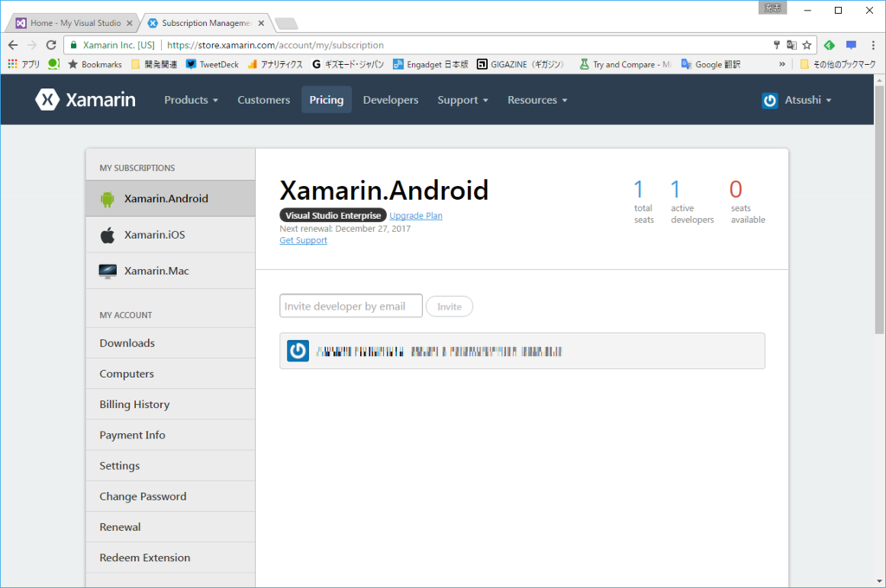886x588 pixels.
Task: Open TweetDeck bookmark
Action: coord(213,64)
